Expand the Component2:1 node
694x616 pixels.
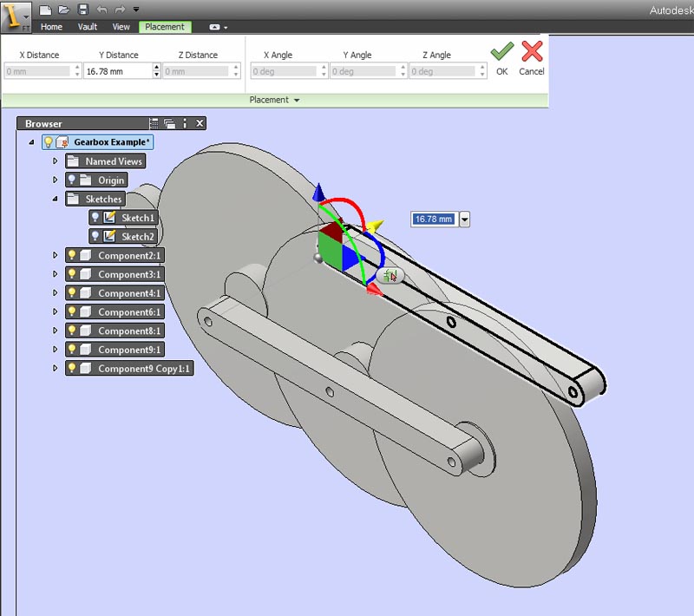[x=55, y=255]
